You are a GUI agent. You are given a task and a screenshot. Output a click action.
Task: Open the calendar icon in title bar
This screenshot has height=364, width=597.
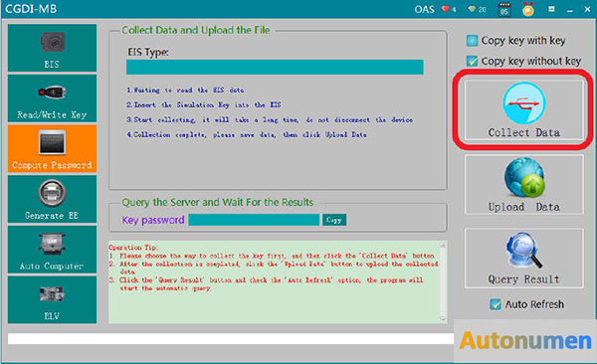(504, 9)
